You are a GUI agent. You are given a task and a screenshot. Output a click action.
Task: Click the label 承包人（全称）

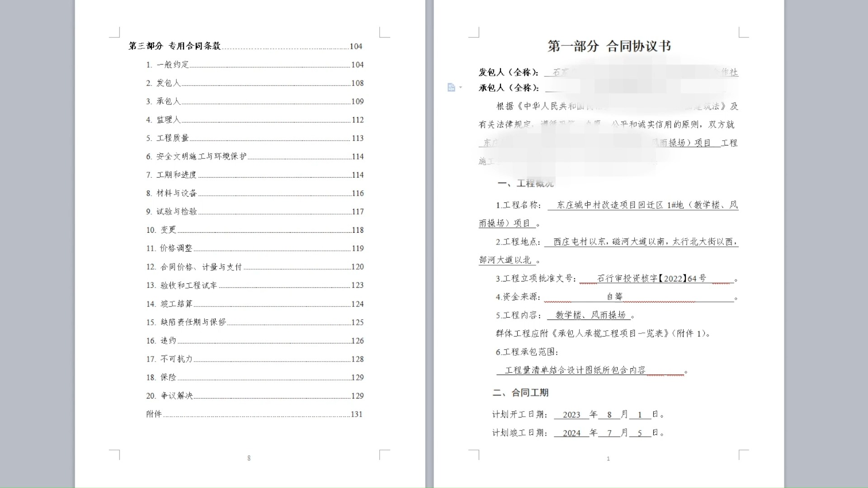click(x=509, y=88)
